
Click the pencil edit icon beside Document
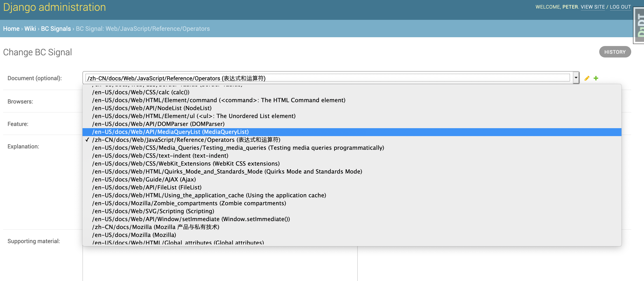pyautogui.click(x=587, y=78)
